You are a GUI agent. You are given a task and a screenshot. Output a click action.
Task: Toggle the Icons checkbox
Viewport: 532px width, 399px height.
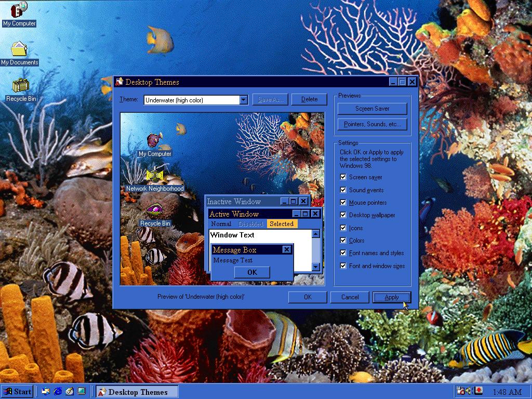343,228
